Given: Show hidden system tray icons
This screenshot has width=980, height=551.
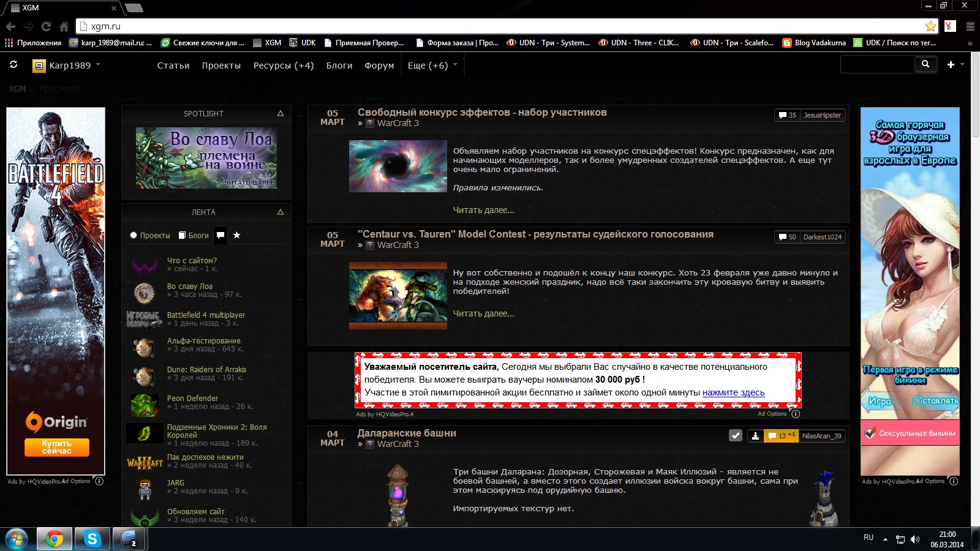Looking at the screenshot, I should (885, 539).
